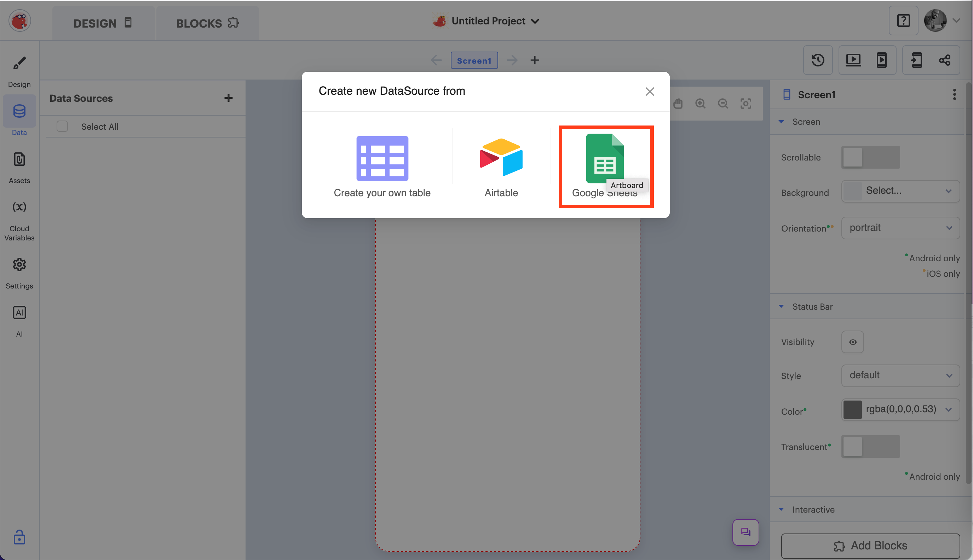Click Create your own table option
973x560 pixels.
point(382,165)
